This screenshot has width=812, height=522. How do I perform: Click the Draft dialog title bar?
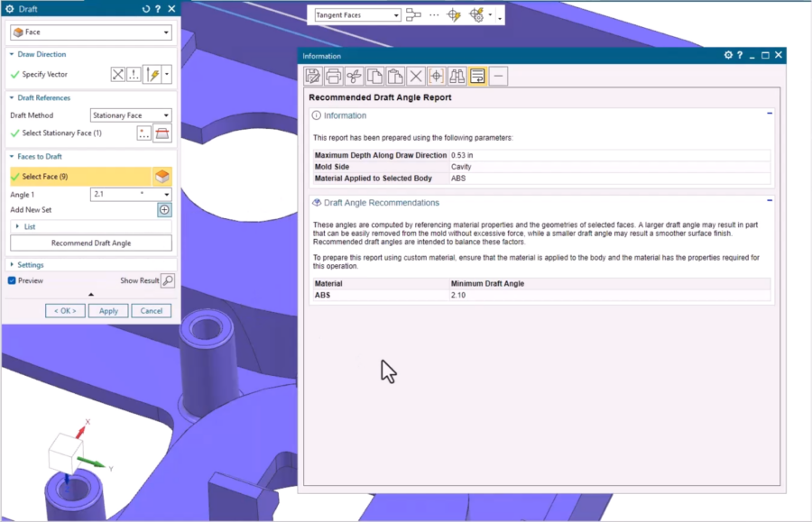[63, 7]
